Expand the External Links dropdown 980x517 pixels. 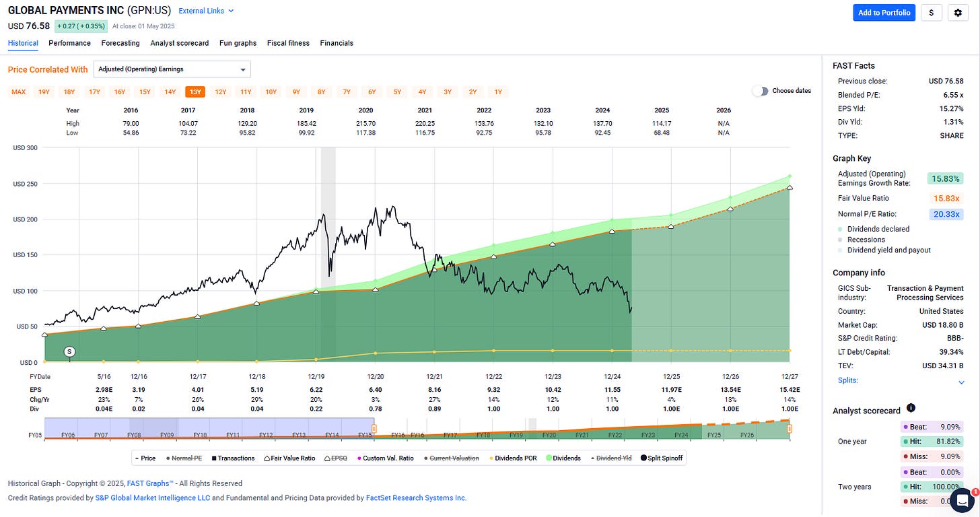click(x=205, y=11)
